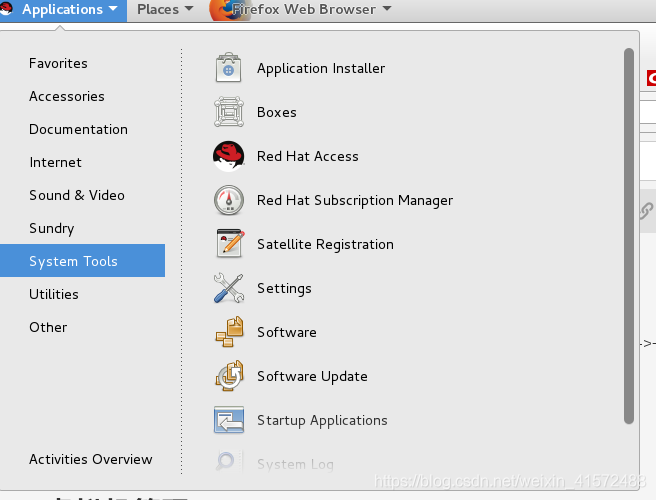
Task: Click the Satellite Registration label
Action: point(325,244)
